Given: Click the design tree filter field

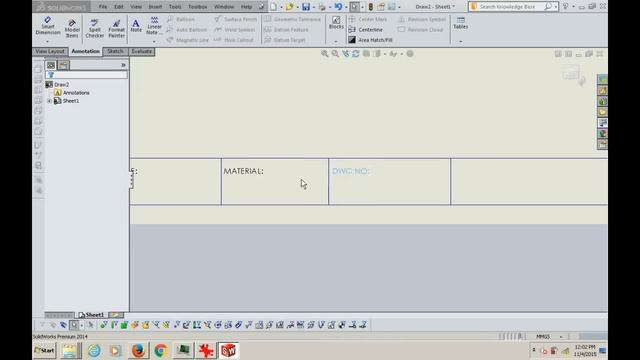Looking at the screenshot, I should (87, 75).
